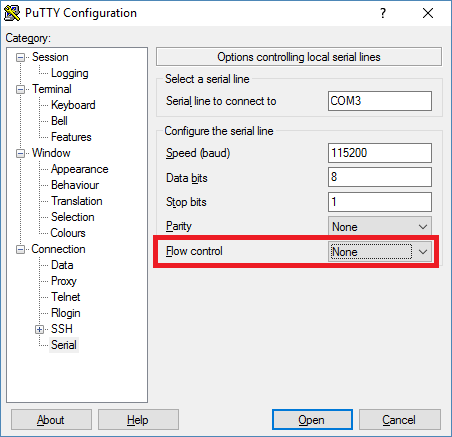This screenshot has width=452, height=437.
Task: Select Data category
Action: click(x=62, y=265)
